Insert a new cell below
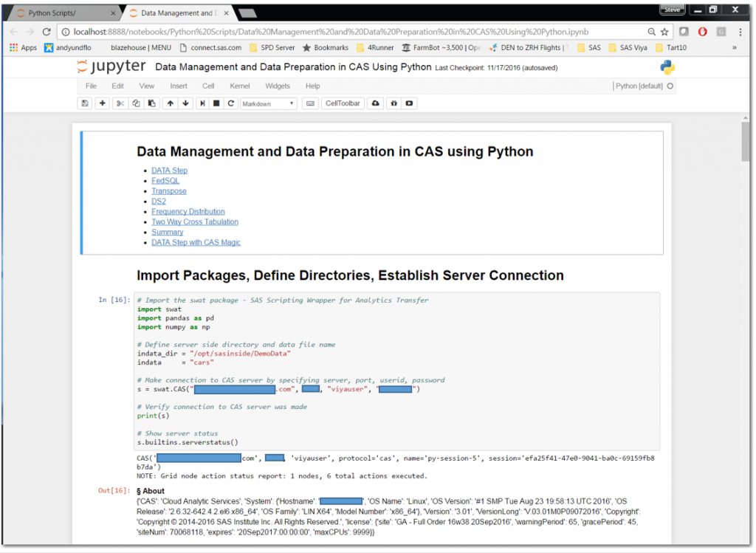756x553 pixels. click(103, 103)
